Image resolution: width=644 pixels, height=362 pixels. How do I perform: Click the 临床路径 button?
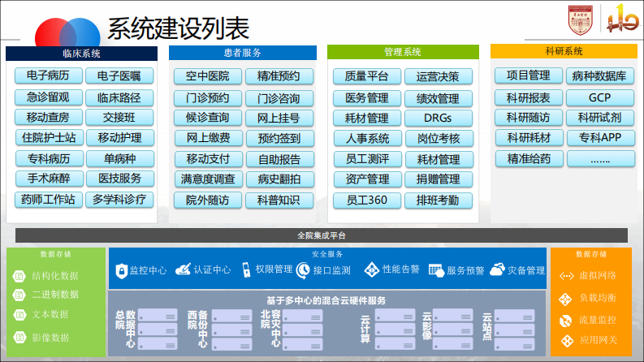click(119, 97)
